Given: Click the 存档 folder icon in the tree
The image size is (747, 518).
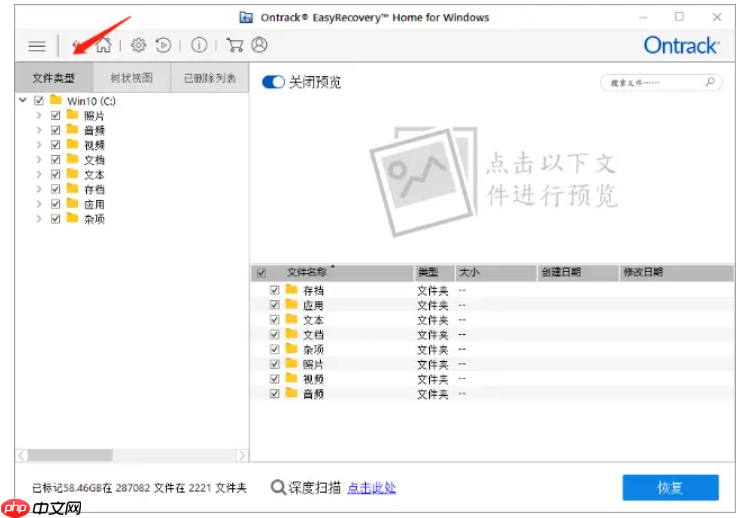Looking at the screenshot, I should coord(72,188).
